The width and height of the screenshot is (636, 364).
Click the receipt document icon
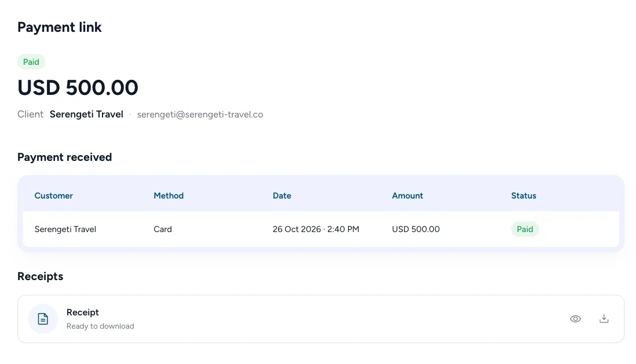[x=43, y=319]
